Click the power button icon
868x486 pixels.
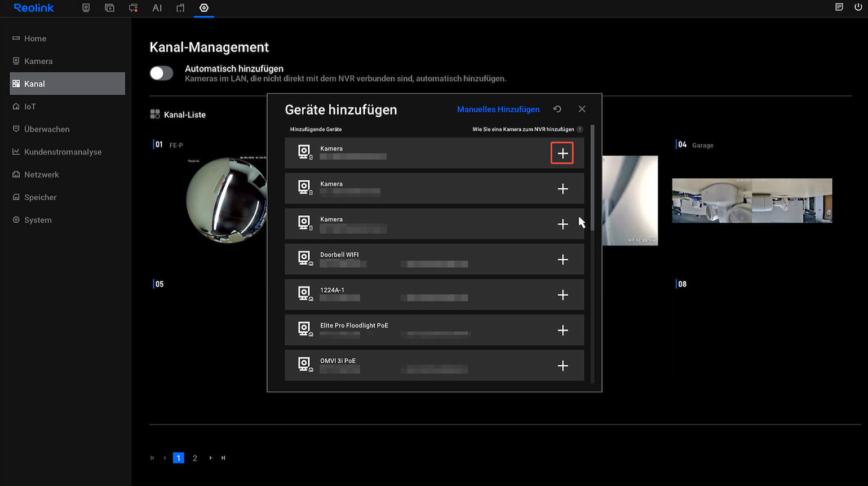(858, 7)
